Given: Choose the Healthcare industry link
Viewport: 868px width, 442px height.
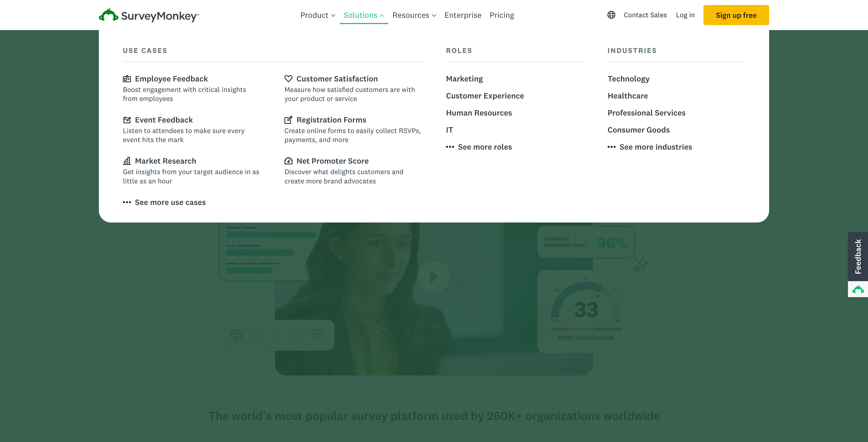Looking at the screenshot, I should (627, 96).
